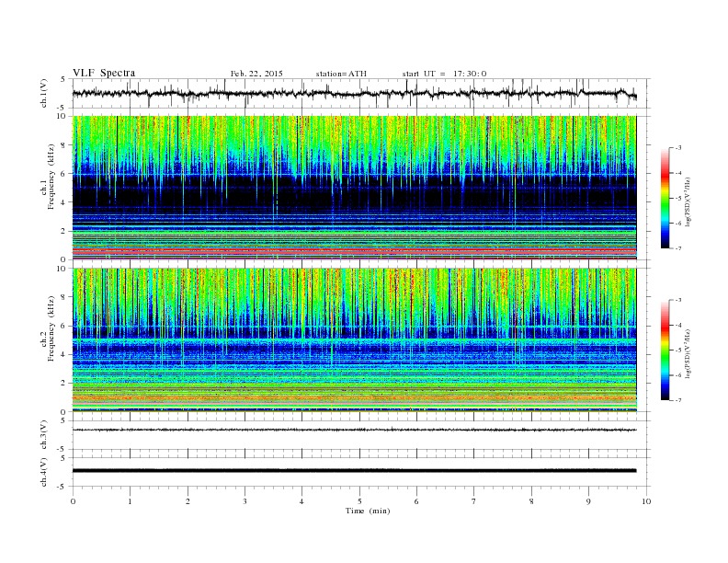
Task: Click the ch.1 color bar "log(PSD)" label
Action: pos(688,201)
